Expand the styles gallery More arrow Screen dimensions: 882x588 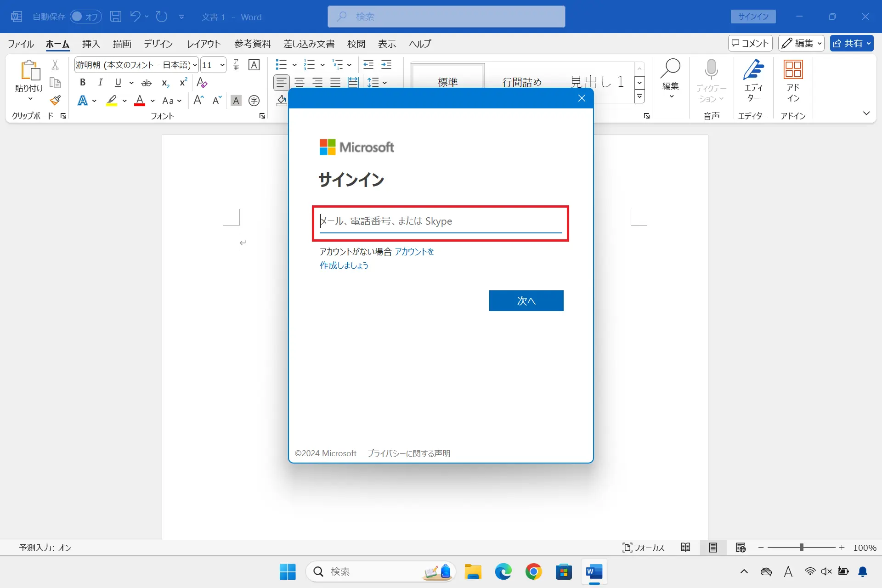[x=639, y=96]
